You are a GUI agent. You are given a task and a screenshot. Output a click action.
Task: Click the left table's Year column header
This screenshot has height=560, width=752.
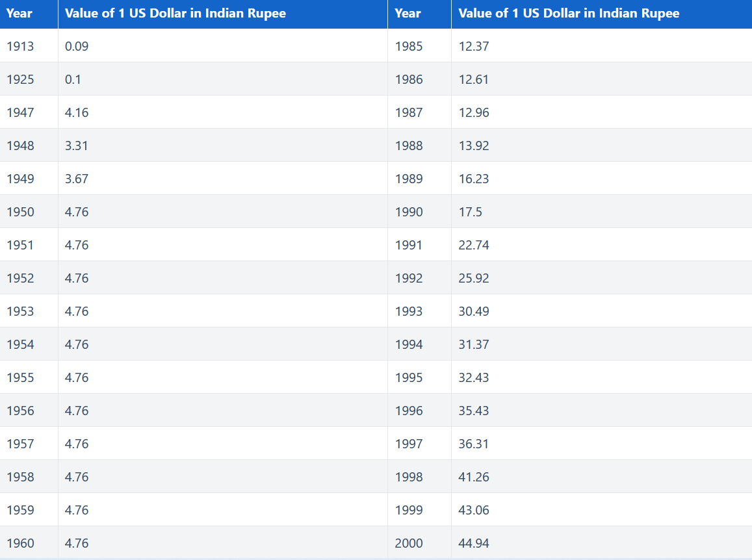pos(19,14)
